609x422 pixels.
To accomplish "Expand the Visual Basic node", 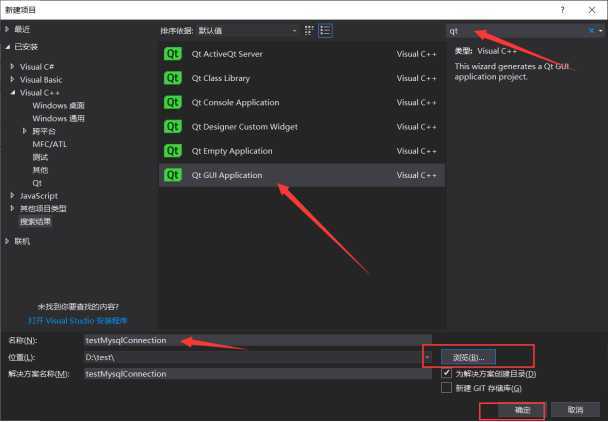I will pos(12,80).
